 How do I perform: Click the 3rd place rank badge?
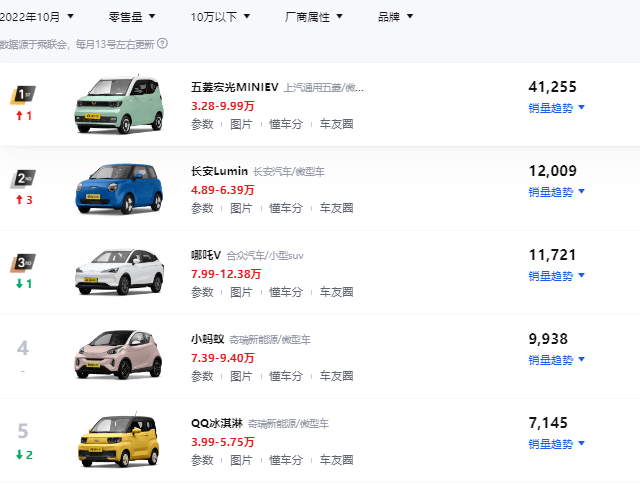coord(23,263)
